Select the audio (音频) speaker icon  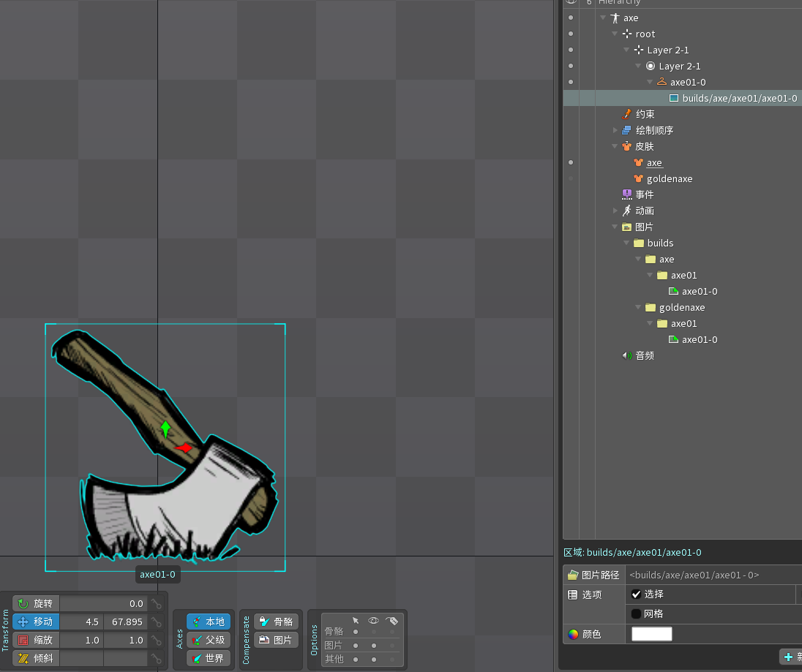(626, 355)
